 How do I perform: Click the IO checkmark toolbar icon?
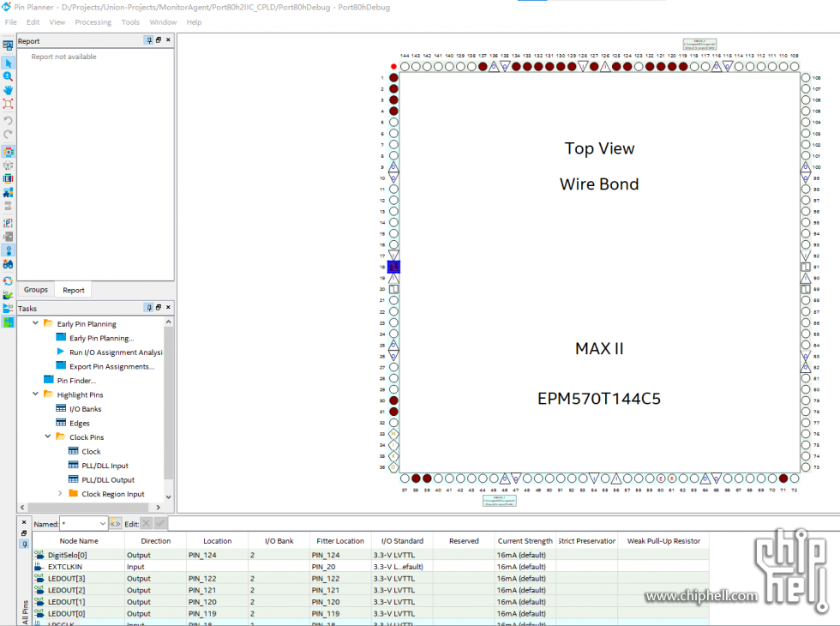pos(8,295)
